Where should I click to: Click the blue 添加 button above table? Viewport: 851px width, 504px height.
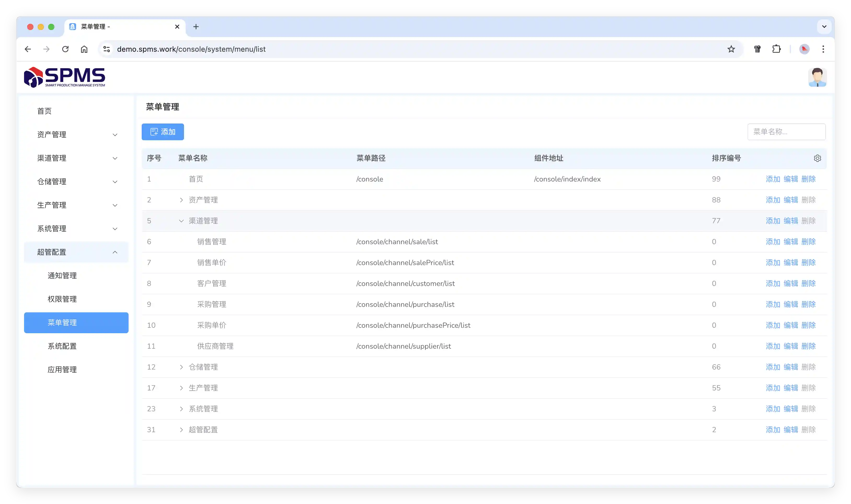coord(163,132)
